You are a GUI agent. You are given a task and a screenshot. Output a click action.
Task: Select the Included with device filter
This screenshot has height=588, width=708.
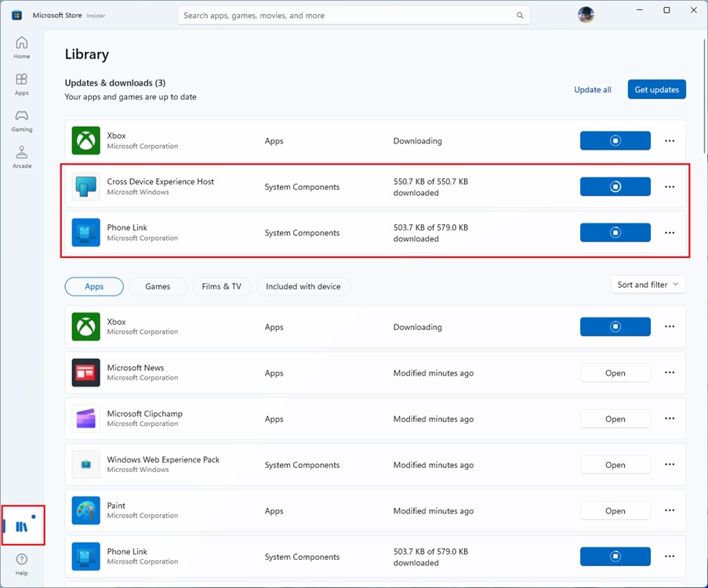coord(303,287)
